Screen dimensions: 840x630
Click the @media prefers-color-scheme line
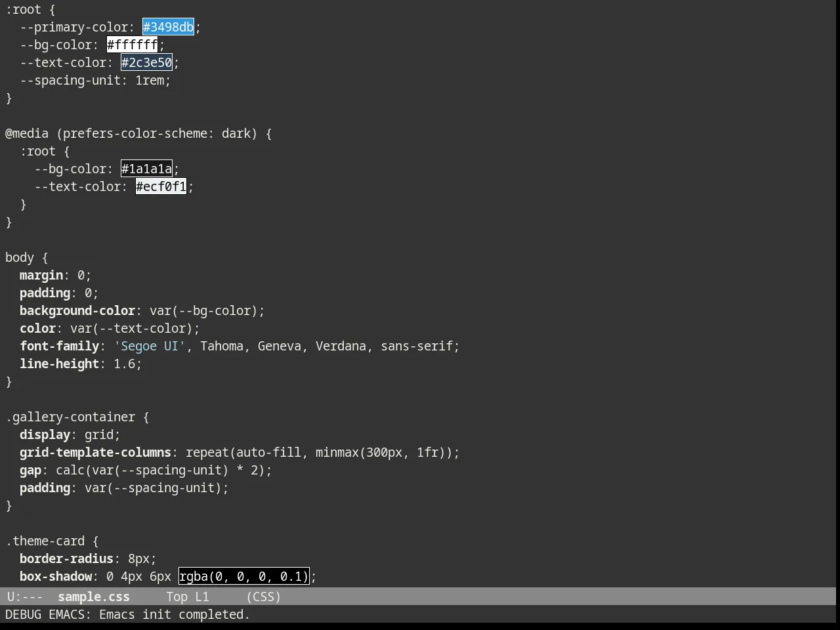point(138,133)
